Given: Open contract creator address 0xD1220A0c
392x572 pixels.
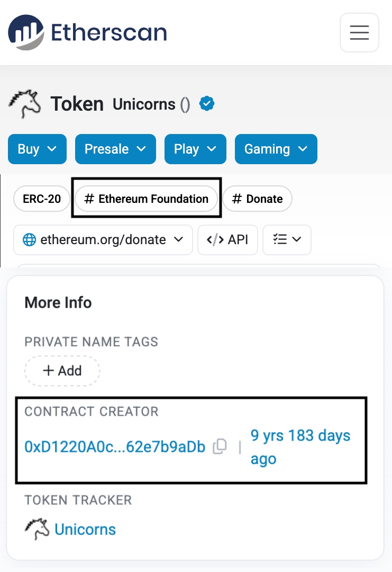Looking at the screenshot, I should click(114, 446).
